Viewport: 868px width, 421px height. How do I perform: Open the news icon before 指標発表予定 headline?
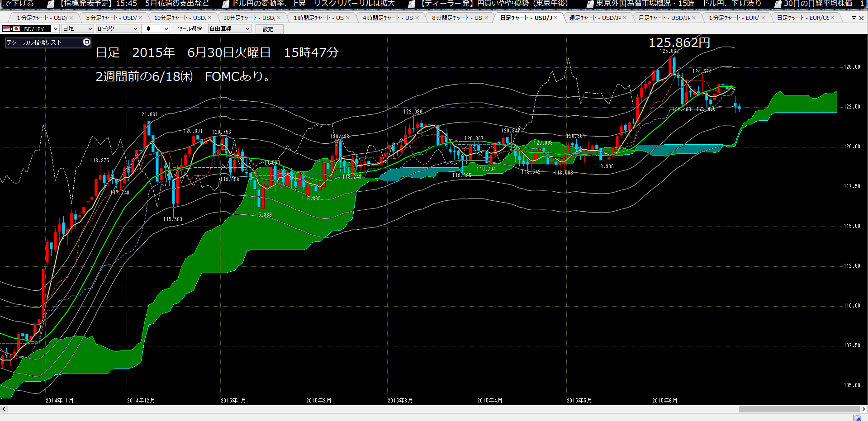pyautogui.click(x=51, y=4)
